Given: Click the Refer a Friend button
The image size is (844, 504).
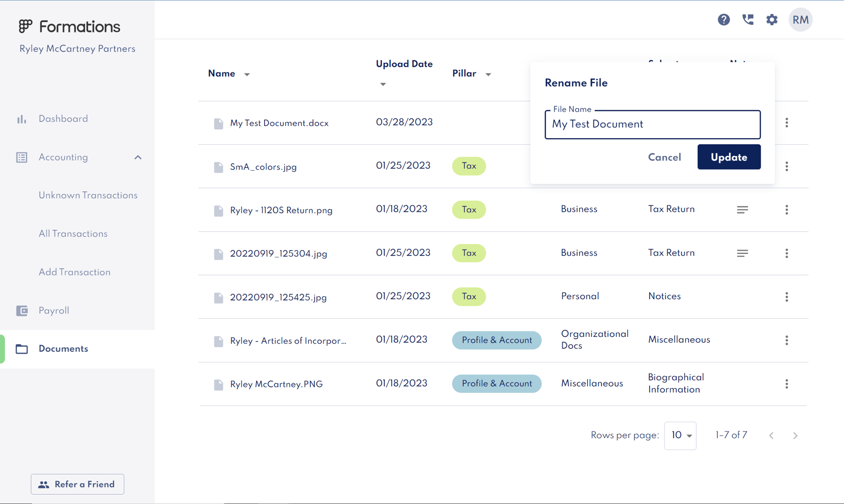Looking at the screenshot, I should click(78, 484).
